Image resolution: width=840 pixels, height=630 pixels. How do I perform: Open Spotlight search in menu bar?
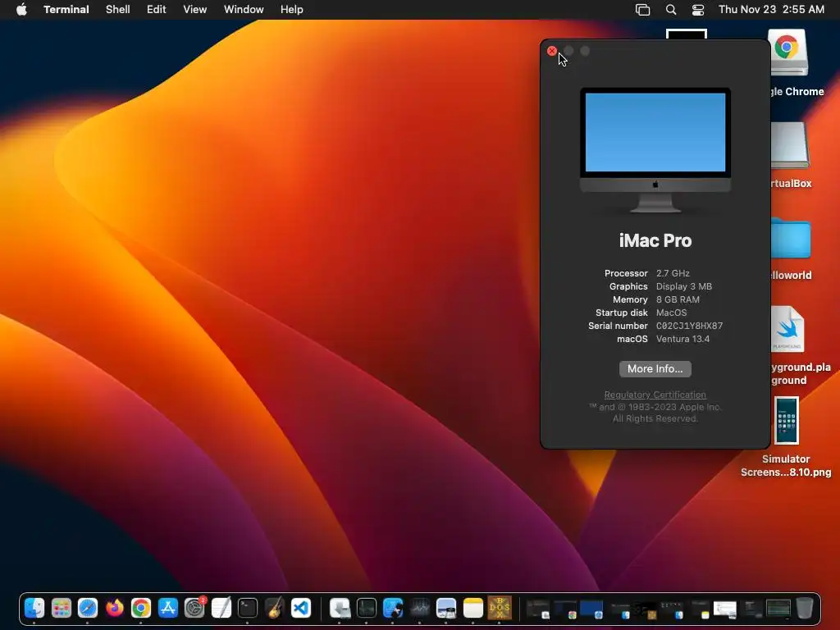point(671,10)
